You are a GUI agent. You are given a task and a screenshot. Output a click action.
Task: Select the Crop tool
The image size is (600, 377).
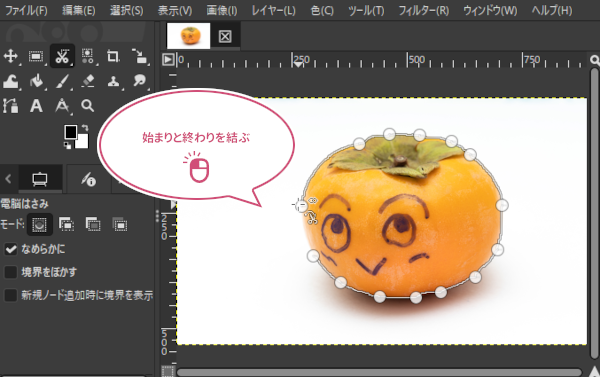point(113,56)
